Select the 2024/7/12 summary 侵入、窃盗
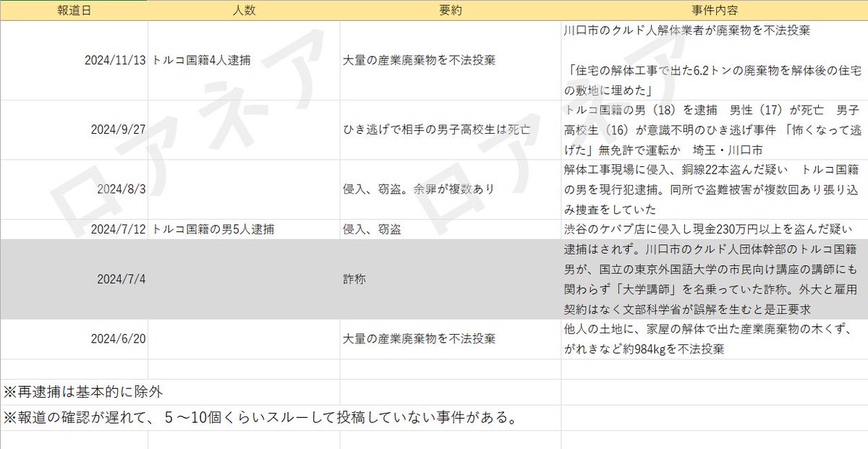 coord(451,229)
